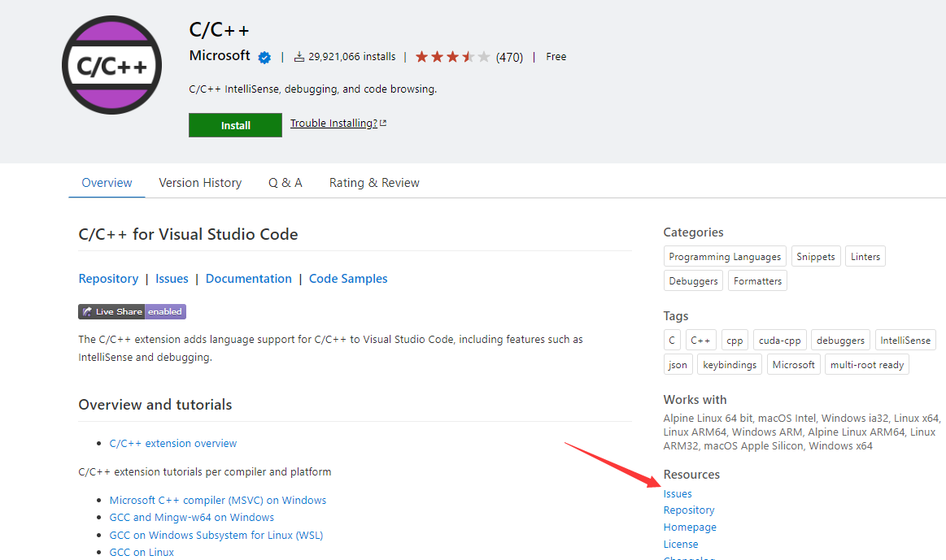Select the Linters category
The width and height of the screenshot is (946, 560).
coord(865,257)
